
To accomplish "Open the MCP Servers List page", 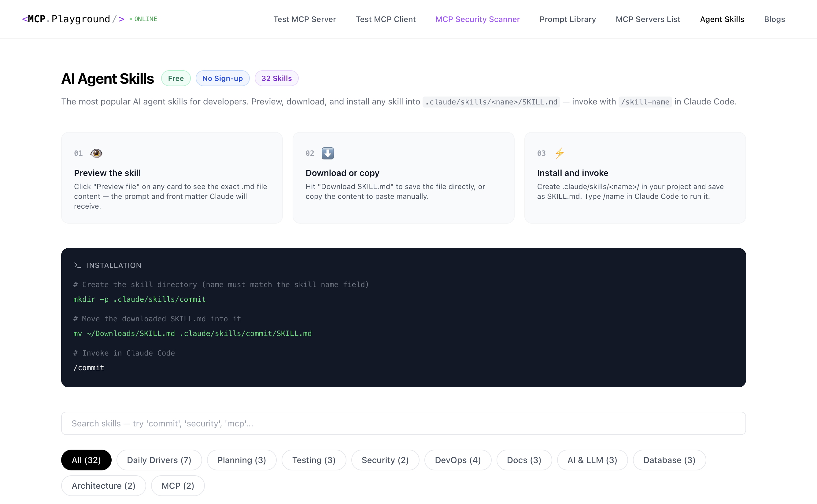I will tap(648, 19).
